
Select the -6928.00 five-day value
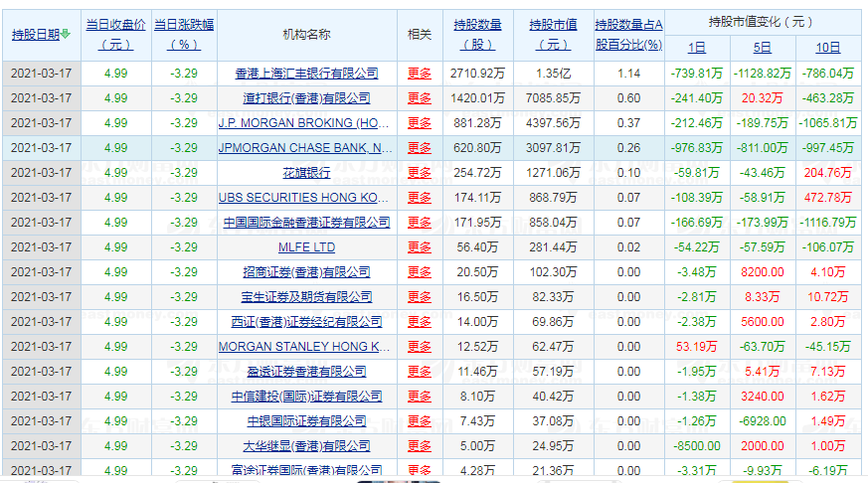click(763, 421)
